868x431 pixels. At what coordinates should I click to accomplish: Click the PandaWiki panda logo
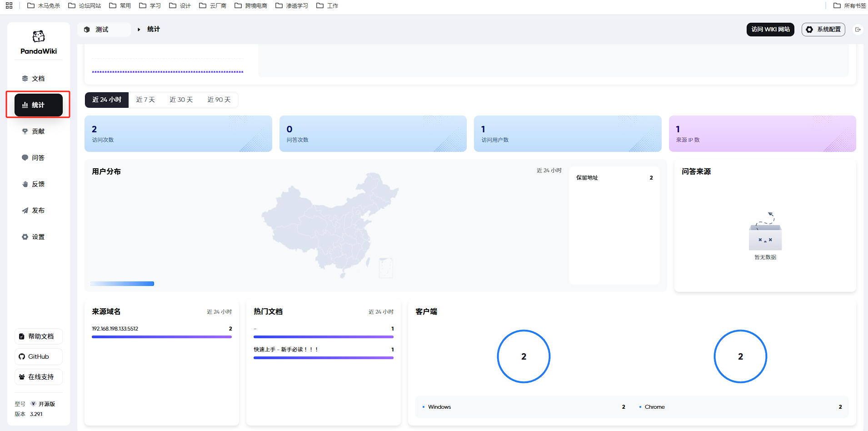[x=39, y=37]
